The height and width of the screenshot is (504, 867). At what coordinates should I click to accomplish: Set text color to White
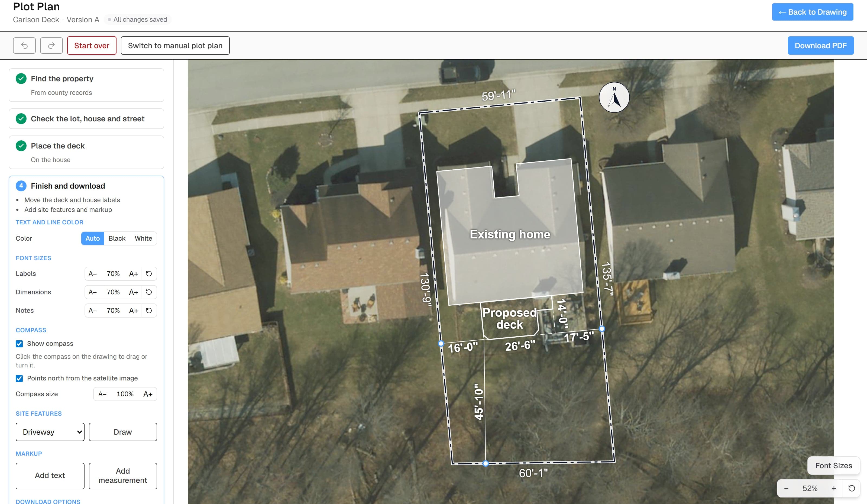point(144,238)
